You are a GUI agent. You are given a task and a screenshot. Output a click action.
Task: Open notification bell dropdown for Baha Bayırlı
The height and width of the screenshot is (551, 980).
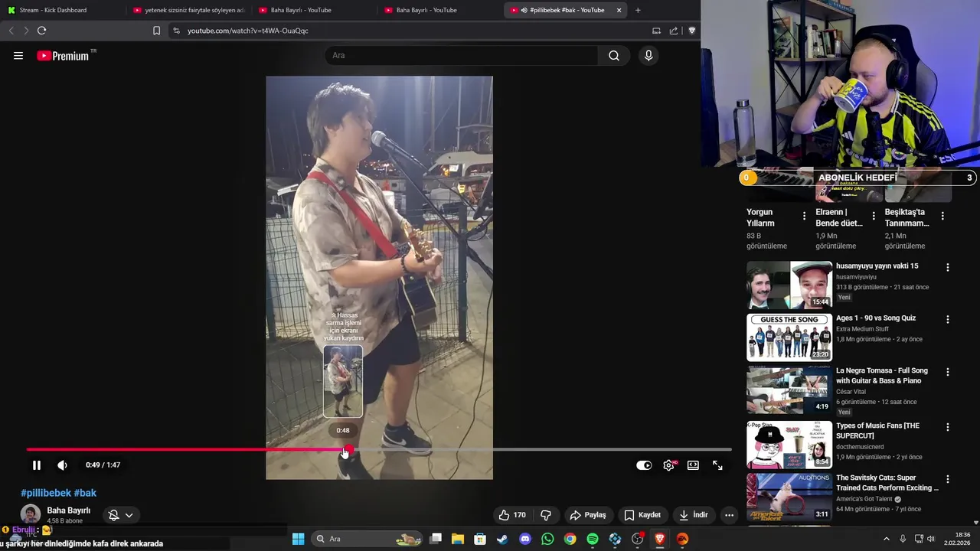click(x=121, y=515)
